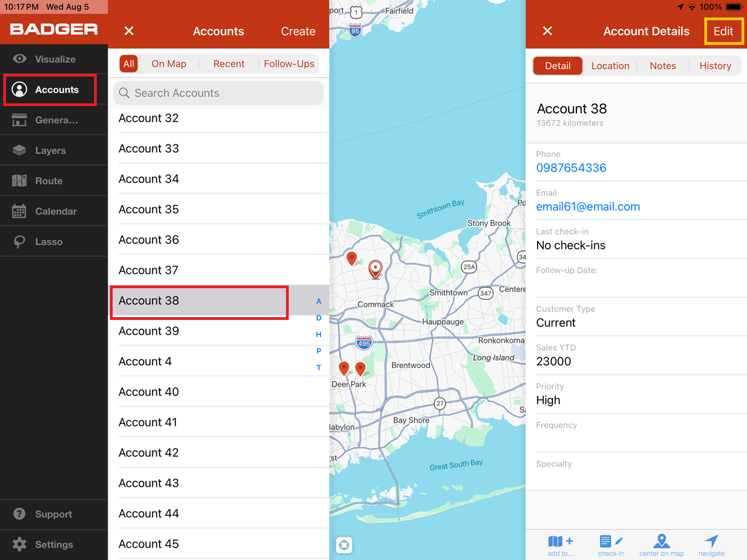Jump to index letter A

(319, 301)
